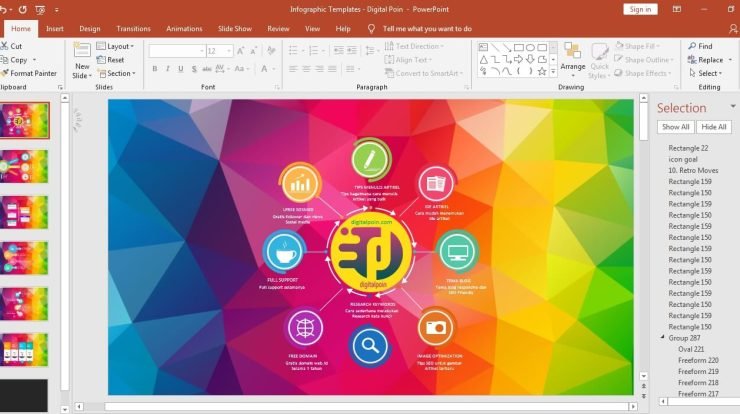Click the Increase List Level icon
The image size is (740, 414).
pos(352,51)
